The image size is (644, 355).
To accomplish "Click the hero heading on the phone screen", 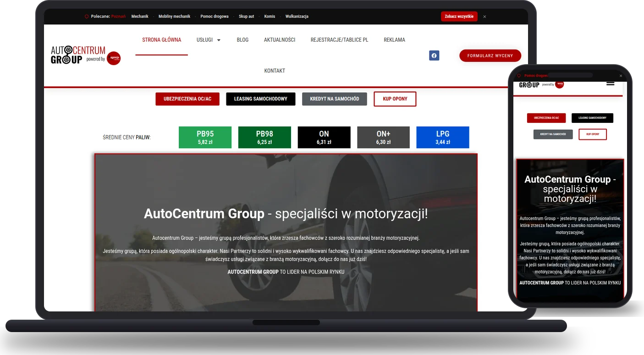I will tap(570, 189).
